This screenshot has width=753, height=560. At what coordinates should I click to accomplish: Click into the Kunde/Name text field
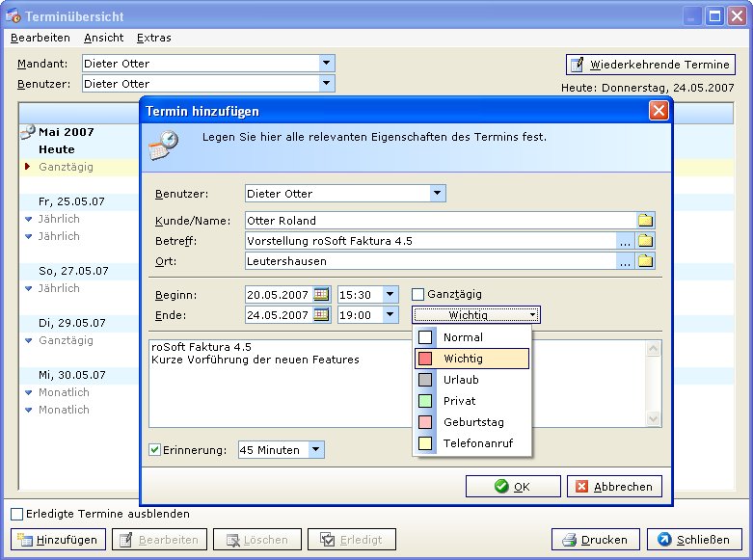click(x=440, y=220)
